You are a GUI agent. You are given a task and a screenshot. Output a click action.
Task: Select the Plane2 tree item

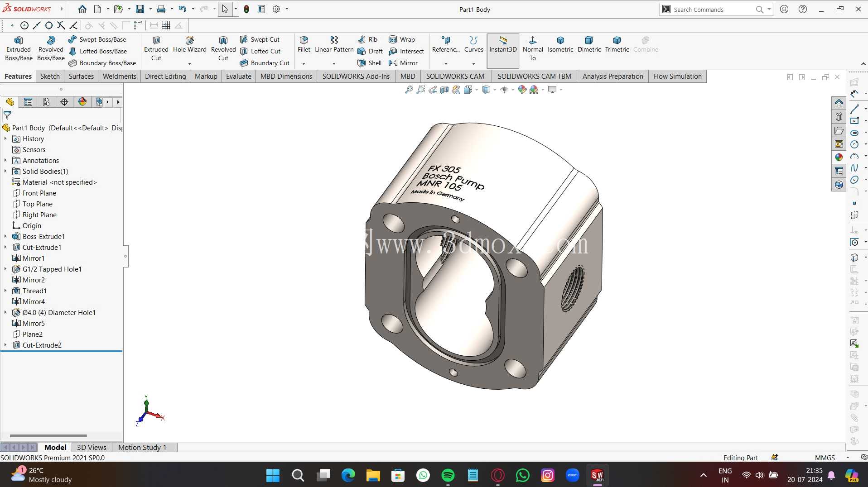(27, 334)
